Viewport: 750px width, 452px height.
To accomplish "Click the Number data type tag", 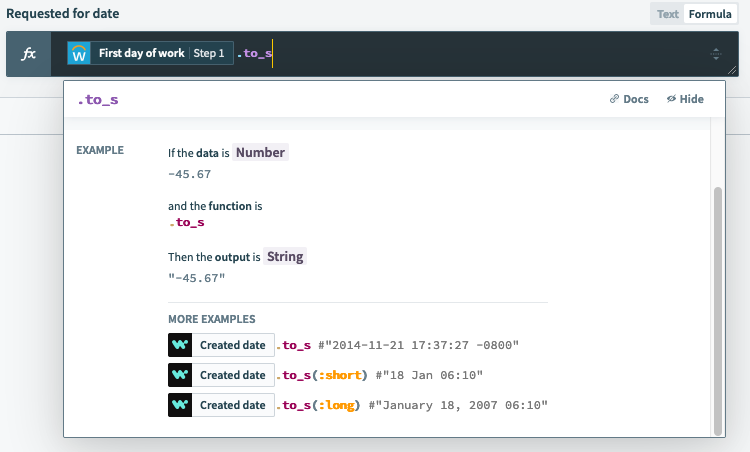I will [x=260, y=152].
